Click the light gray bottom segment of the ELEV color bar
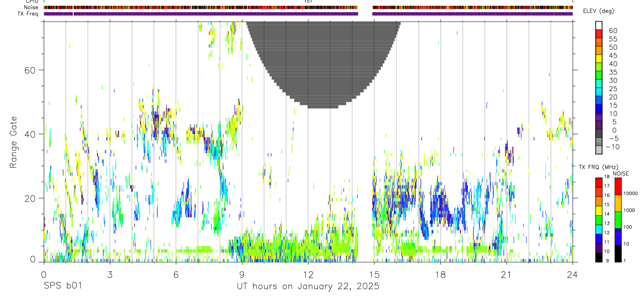Viewport: 644px width, 297px height. point(599,150)
